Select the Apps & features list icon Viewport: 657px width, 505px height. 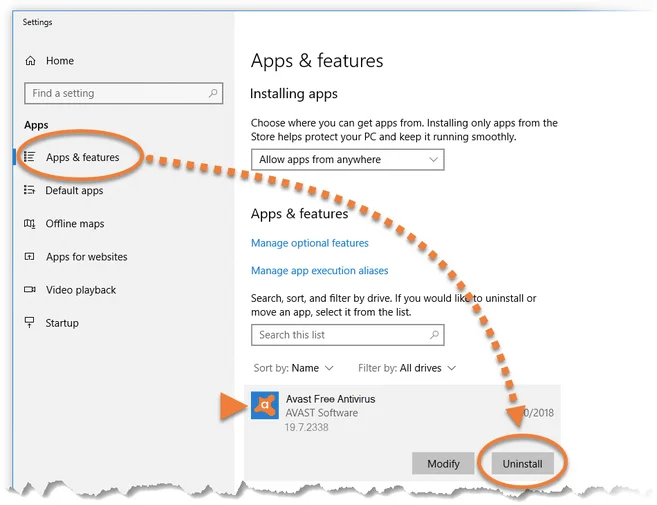pyautogui.click(x=29, y=157)
